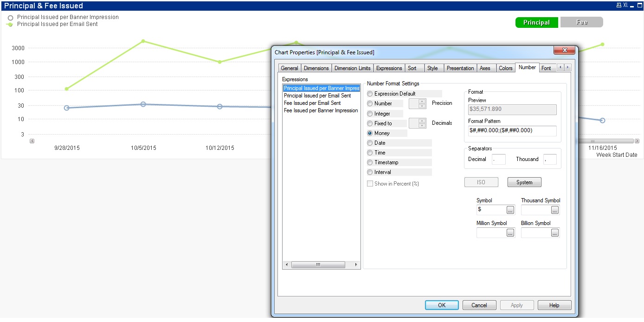Go to the Presentation tab
The width and height of the screenshot is (644, 322).
tap(460, 68)
